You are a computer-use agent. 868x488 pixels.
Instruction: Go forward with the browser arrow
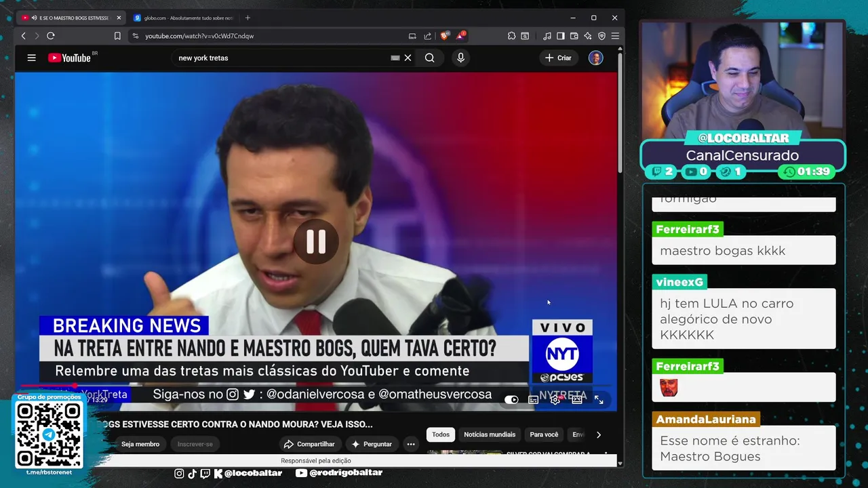[37, 36]
